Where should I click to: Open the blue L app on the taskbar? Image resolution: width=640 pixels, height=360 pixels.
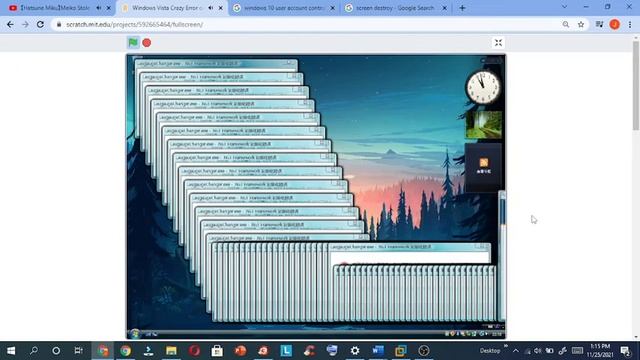coord(286,351)
